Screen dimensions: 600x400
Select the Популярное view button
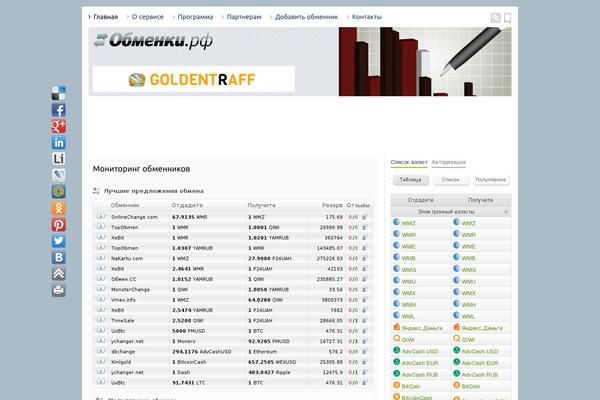tap(491, 180)
